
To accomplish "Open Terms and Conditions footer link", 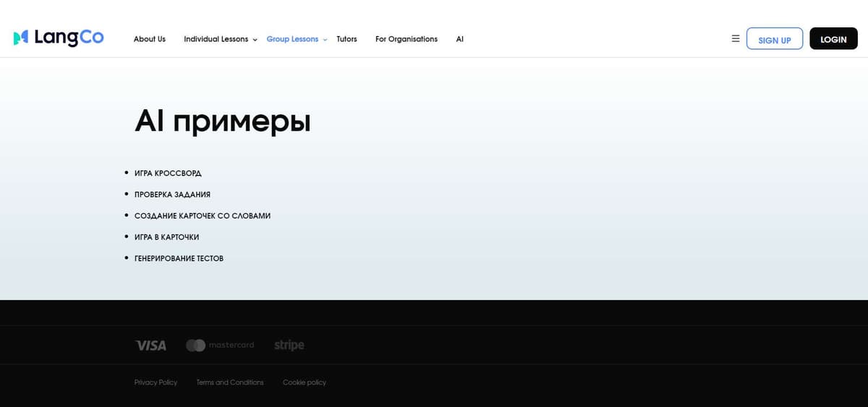I will click(x=230, y=382).
